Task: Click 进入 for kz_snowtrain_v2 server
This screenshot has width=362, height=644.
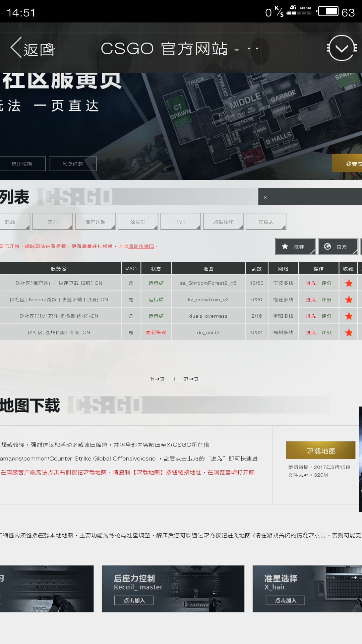Action: 311,300
